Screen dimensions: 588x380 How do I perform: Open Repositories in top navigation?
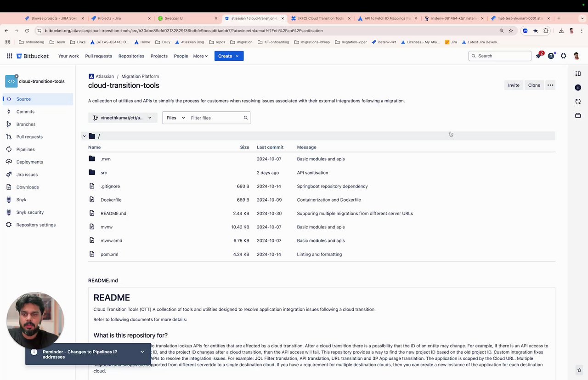point(131,56)
